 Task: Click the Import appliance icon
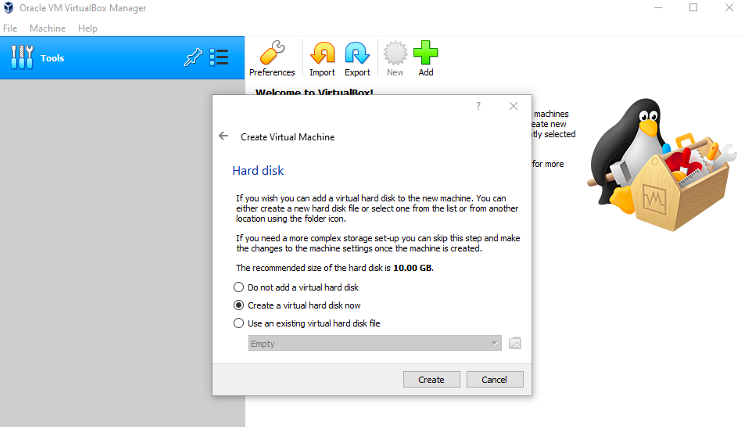(x=322, y=53)
